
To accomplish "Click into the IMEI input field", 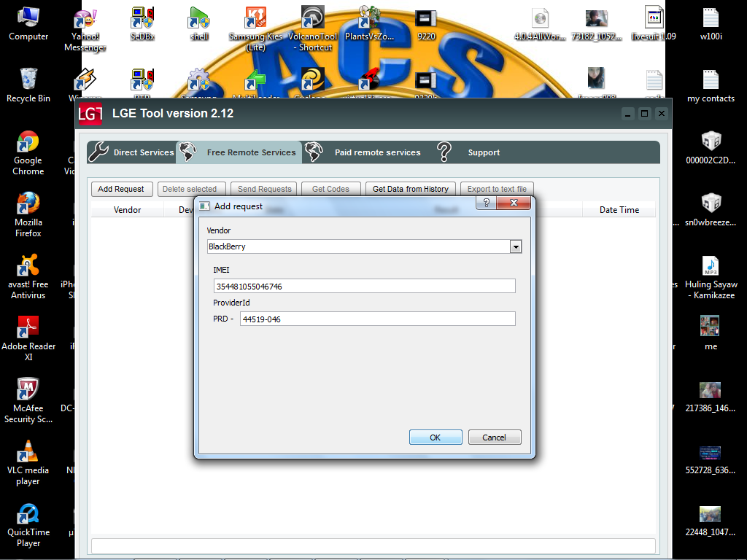I will [365, 287].
